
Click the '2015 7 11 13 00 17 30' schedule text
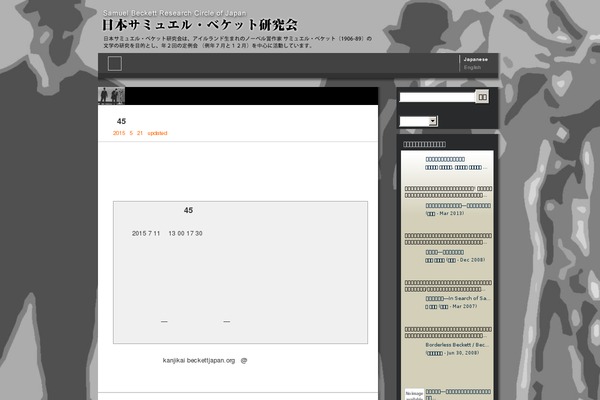click(167, 233)
